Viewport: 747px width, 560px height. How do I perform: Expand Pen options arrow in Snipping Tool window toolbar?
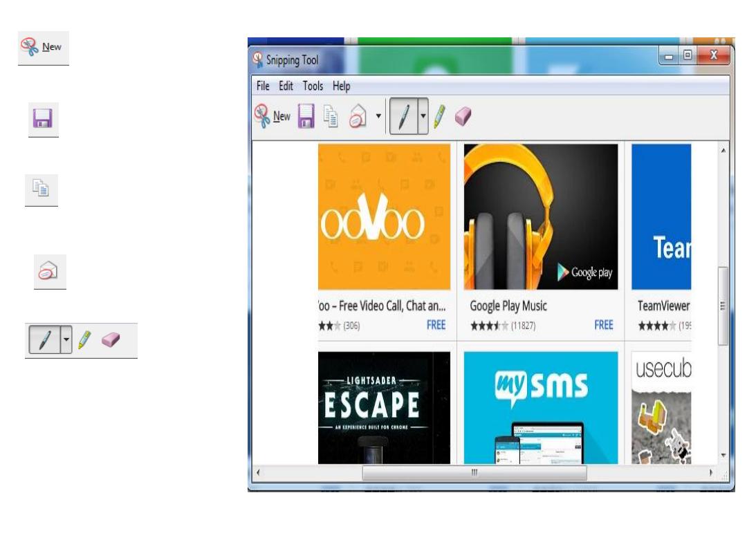tap(423, 116)
